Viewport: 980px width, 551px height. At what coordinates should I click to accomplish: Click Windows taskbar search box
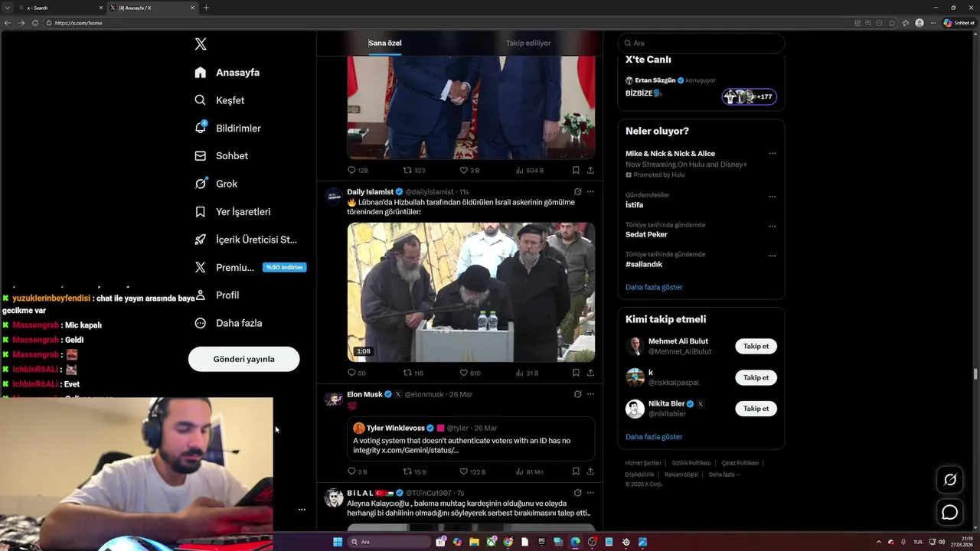point(388,542)
